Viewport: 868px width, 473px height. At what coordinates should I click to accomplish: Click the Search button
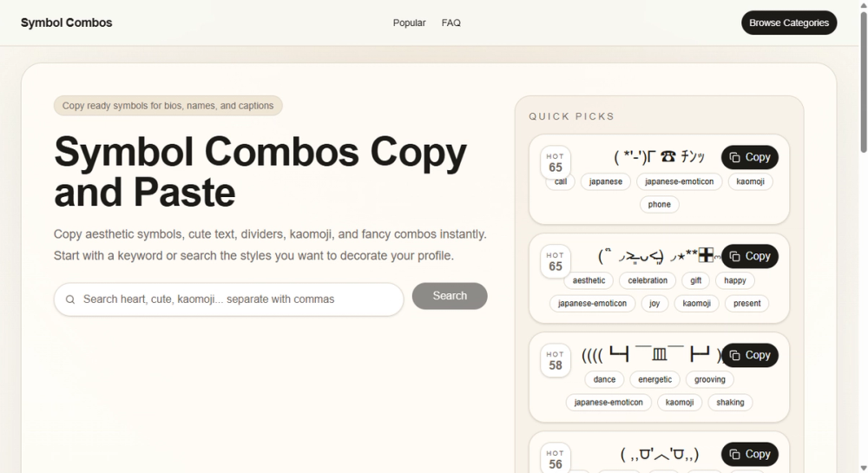coord(450,296)
